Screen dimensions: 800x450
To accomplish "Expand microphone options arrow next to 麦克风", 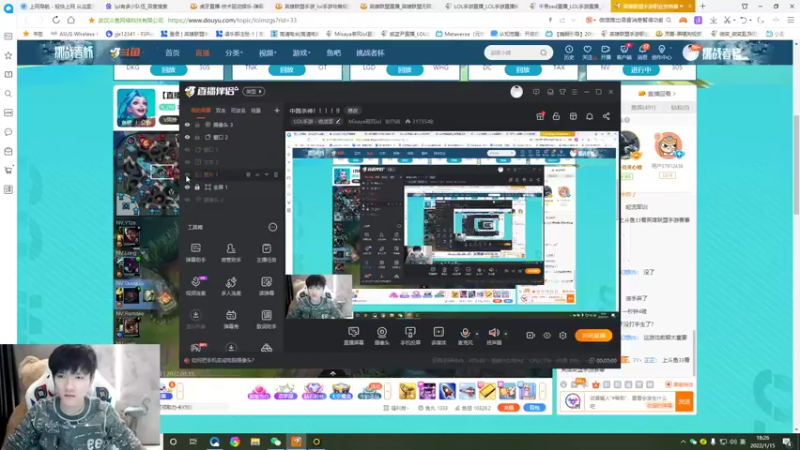I will 477,334.
